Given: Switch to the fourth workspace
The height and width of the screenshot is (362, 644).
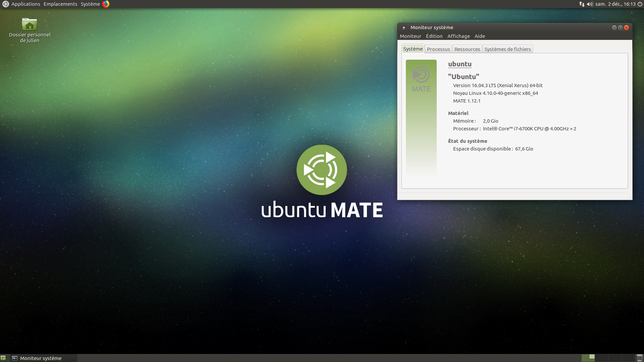Looking at the screenshot, I should coord(628,358).
